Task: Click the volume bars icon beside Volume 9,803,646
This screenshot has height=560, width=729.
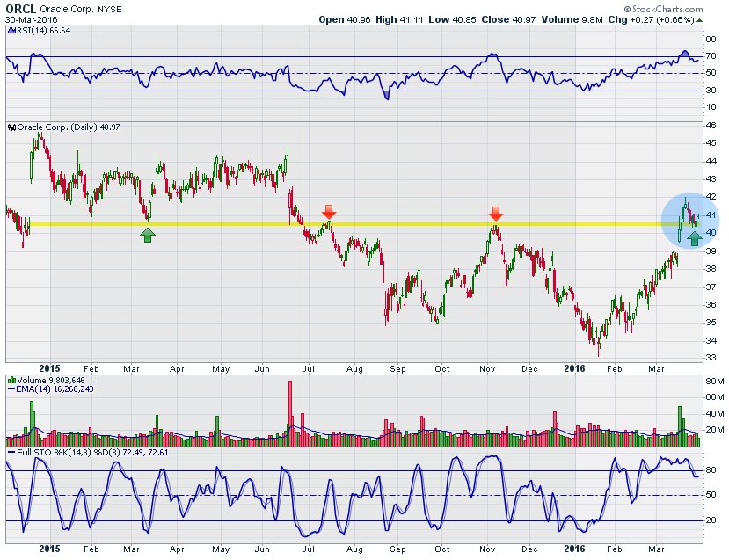Action: 12,380
